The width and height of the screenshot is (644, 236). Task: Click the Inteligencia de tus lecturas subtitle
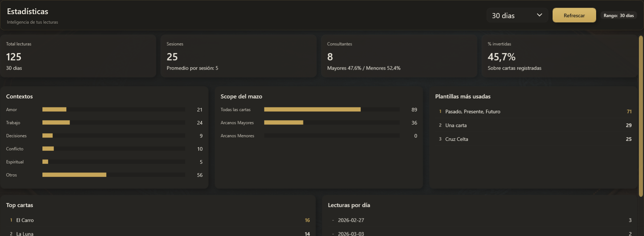click(x=32, y=22)
